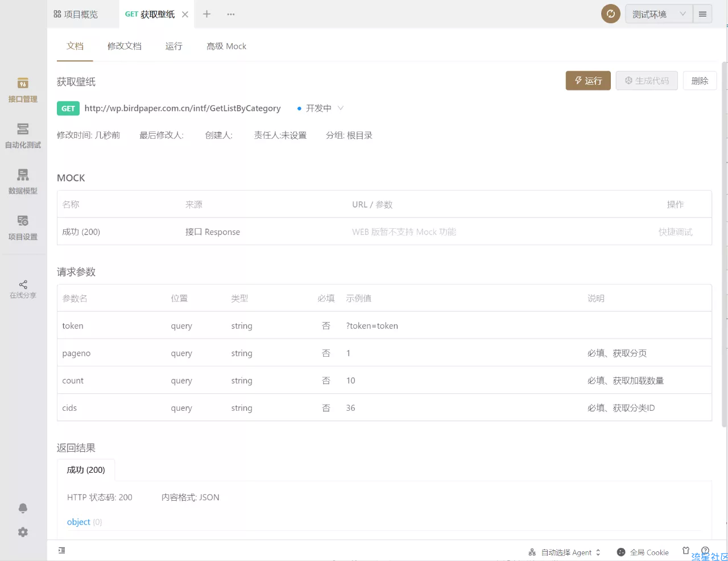Open the tab options ellipsis menu
728x561 pixels.
231,14
